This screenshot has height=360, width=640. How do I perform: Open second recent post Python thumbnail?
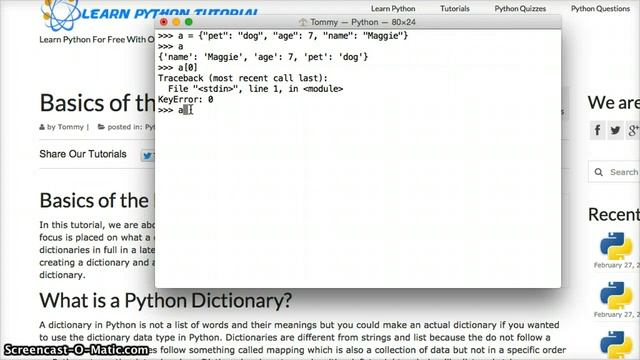coord(616,295)
